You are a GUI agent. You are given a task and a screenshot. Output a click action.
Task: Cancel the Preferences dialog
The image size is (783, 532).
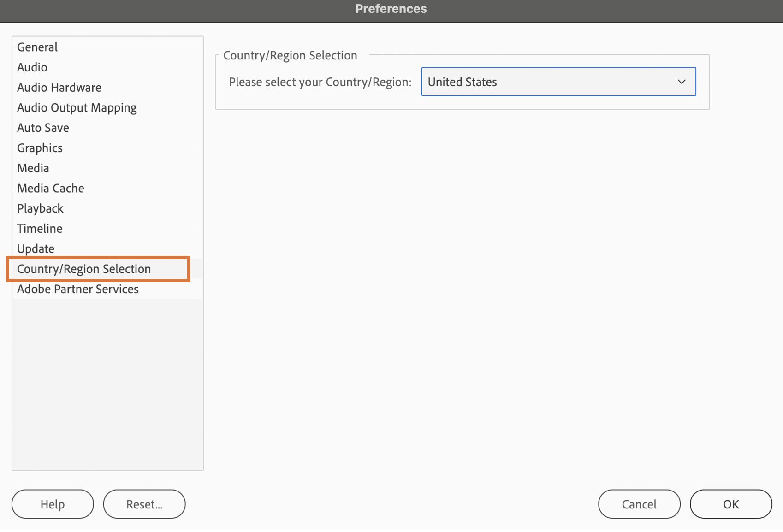pos(639,504)
